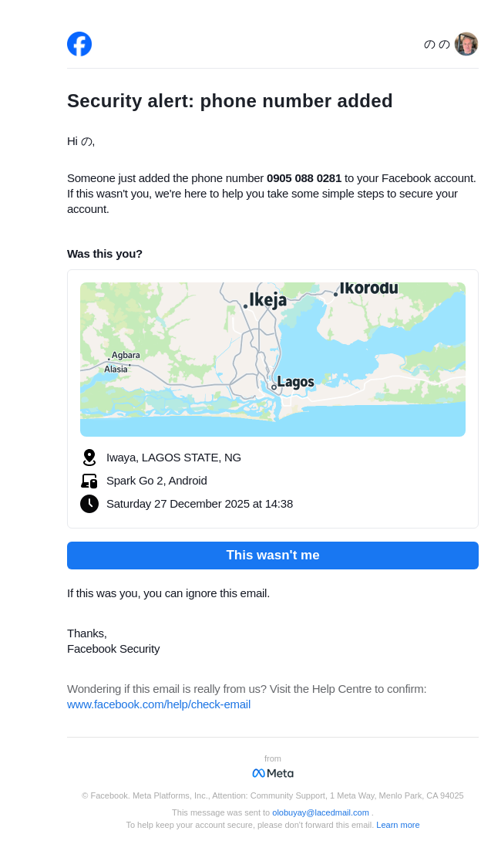Click the olobuyay@lacedmail.com email link

pos(321,812)
